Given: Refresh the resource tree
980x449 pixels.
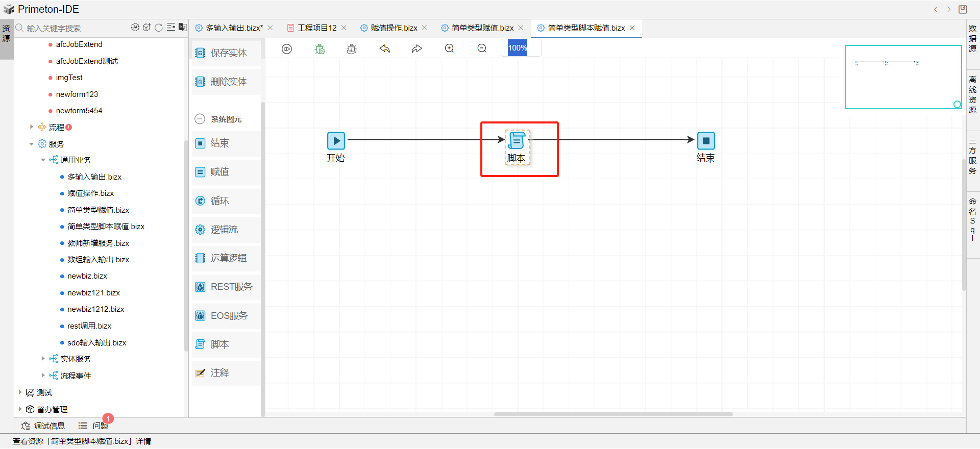Looking at the screenshot, I should click(x=159, y=28).
